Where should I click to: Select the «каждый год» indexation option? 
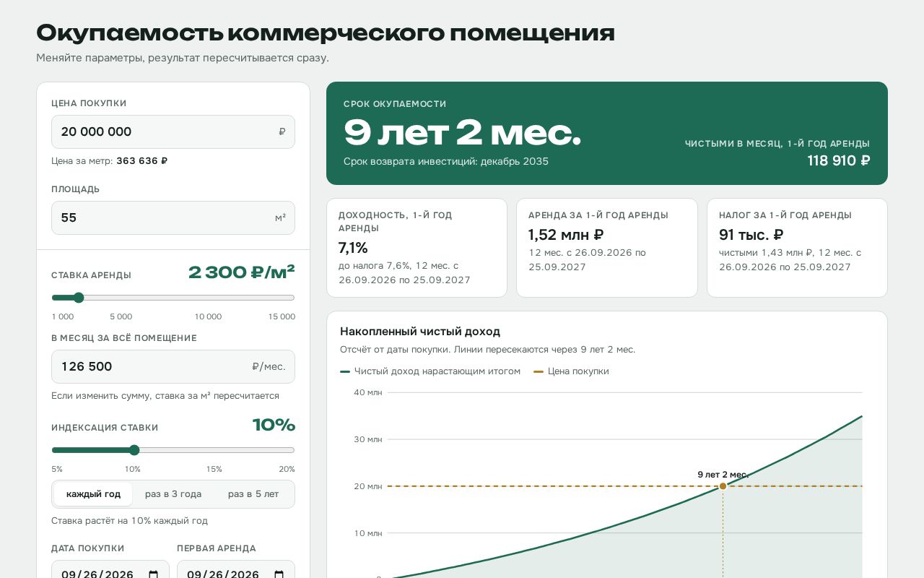[x=93, y=494]
